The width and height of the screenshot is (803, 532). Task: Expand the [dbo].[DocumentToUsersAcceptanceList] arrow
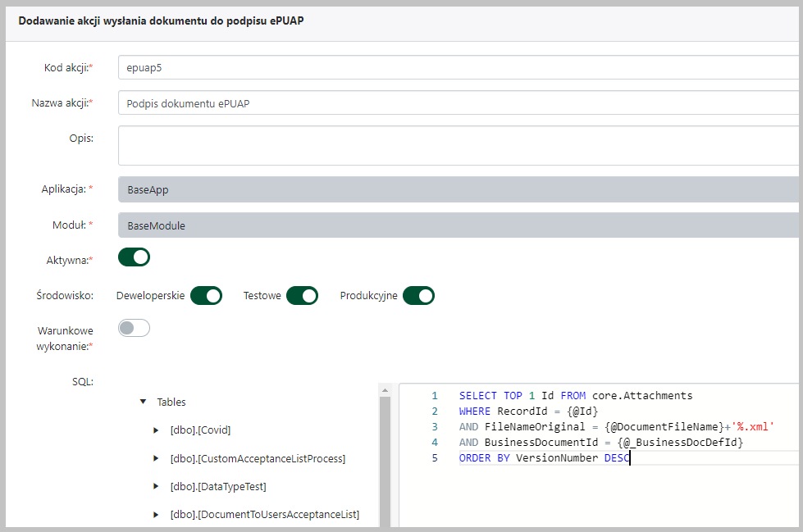157,514
